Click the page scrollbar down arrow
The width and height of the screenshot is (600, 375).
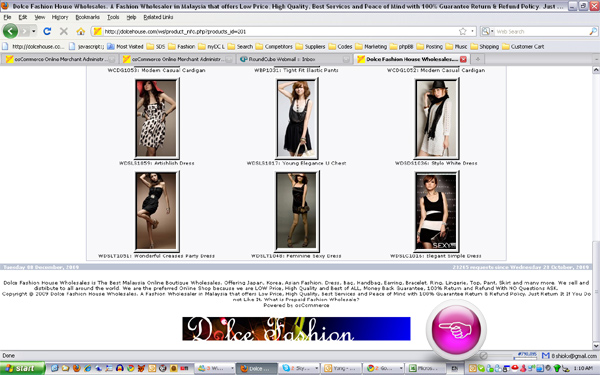(x=596, y=346)
